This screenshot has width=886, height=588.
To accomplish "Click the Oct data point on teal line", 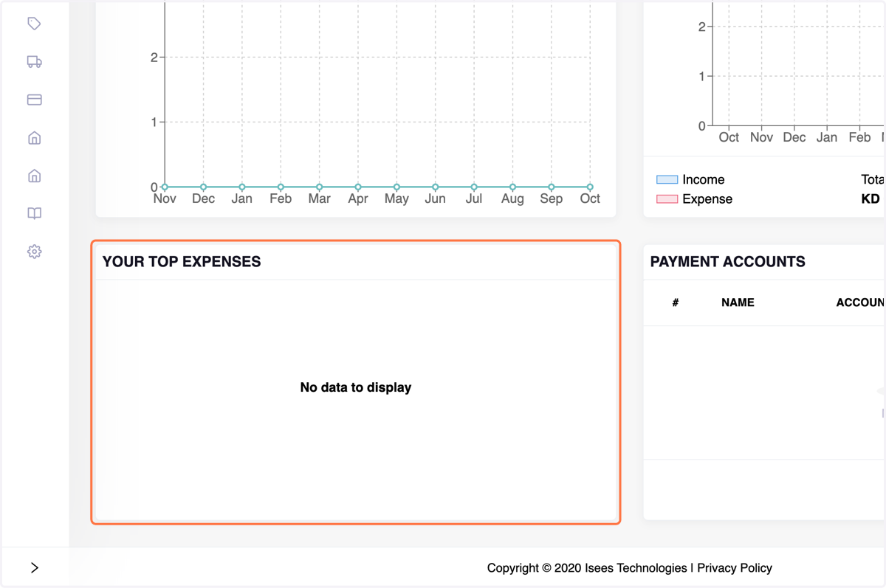I will pyautogui.click(x=590, y=187).
